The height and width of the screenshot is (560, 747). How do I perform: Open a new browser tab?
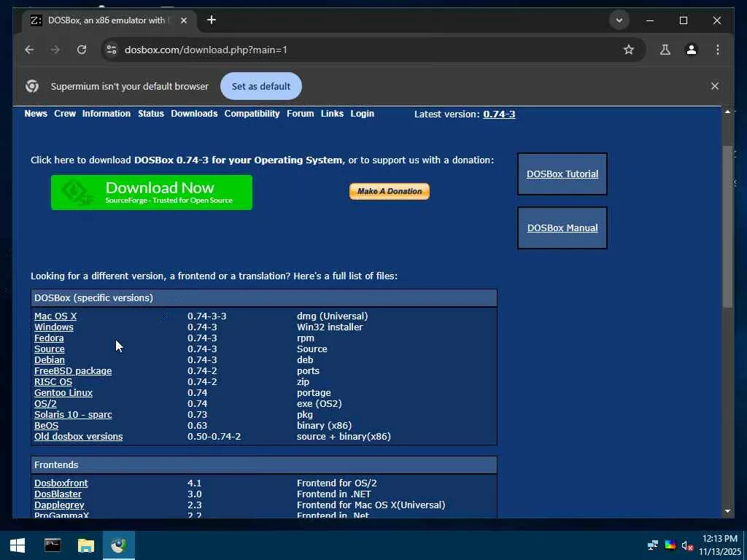point(212,20)
